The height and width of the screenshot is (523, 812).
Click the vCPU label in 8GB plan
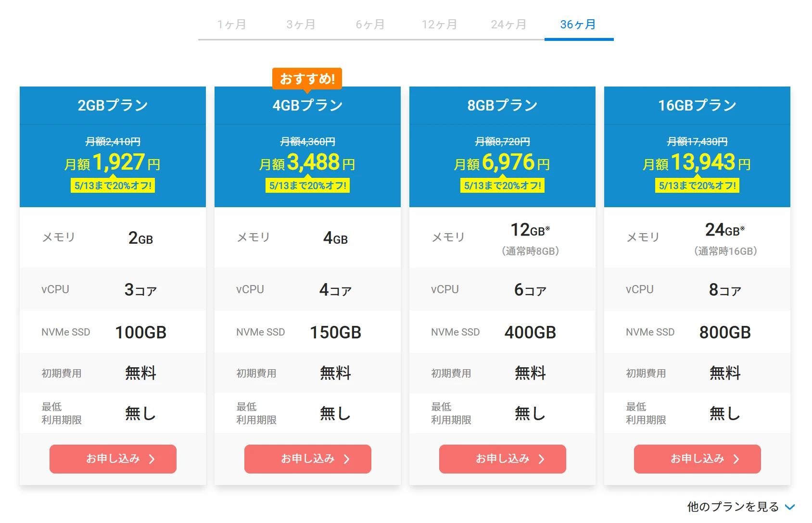445,289
